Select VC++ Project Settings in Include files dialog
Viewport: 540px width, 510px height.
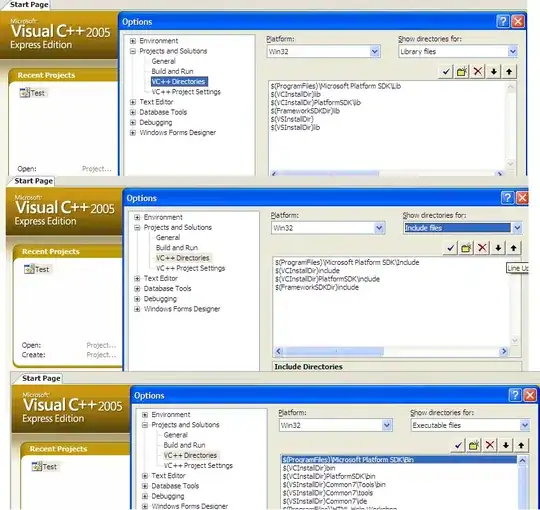tap(190, 268)
